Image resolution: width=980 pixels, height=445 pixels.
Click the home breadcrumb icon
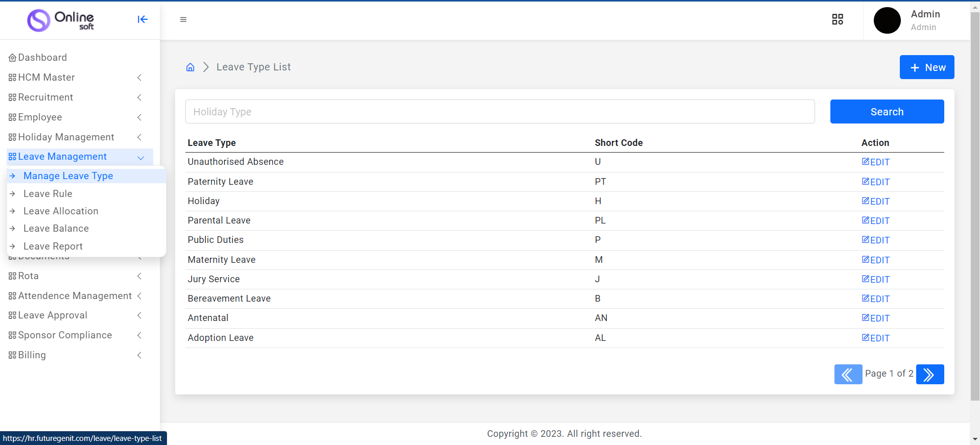(x=190, y=67)
